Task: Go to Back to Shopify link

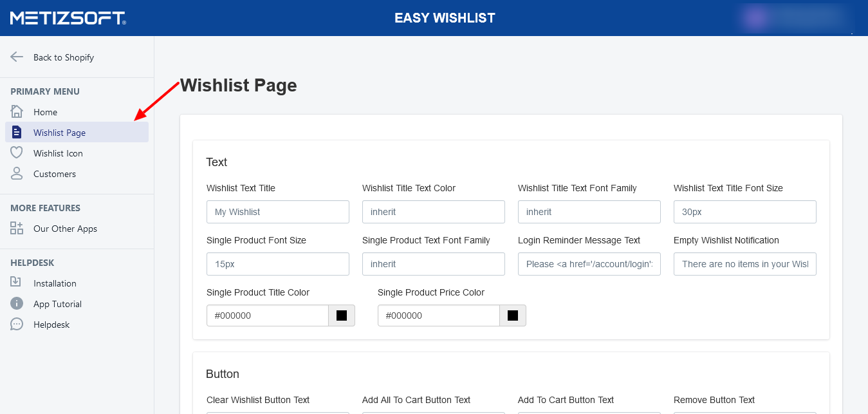Action: coord(63,57)
